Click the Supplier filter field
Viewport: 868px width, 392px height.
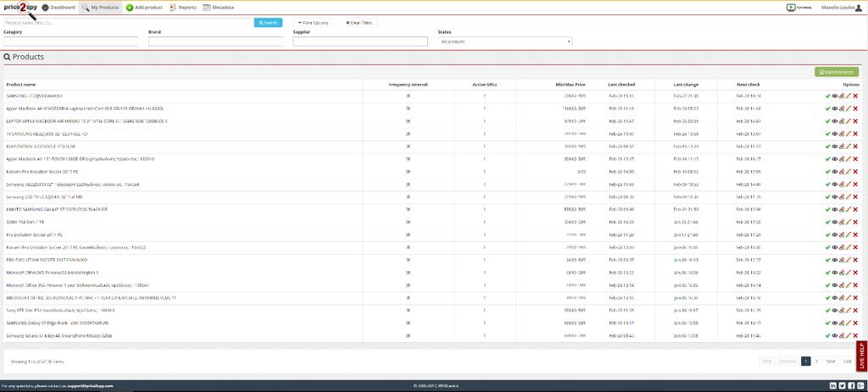(360, 41)
